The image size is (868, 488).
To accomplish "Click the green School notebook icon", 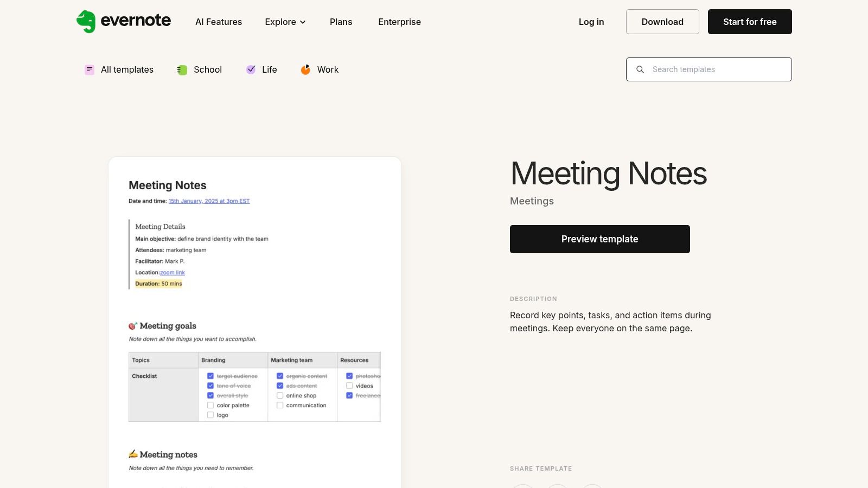I will [182, 69].
